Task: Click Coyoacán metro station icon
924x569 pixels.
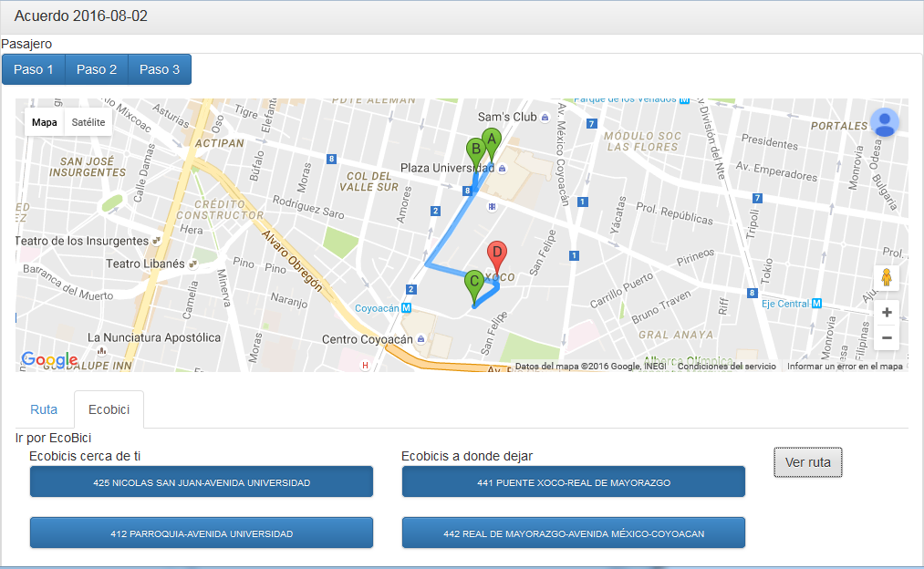Action: [x=406, y=308]
